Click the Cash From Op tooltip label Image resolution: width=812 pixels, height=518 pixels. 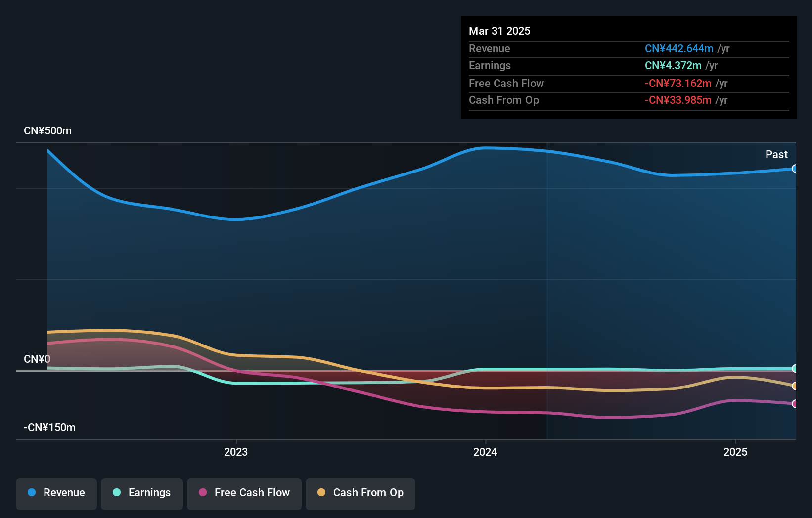click(503, 100)
